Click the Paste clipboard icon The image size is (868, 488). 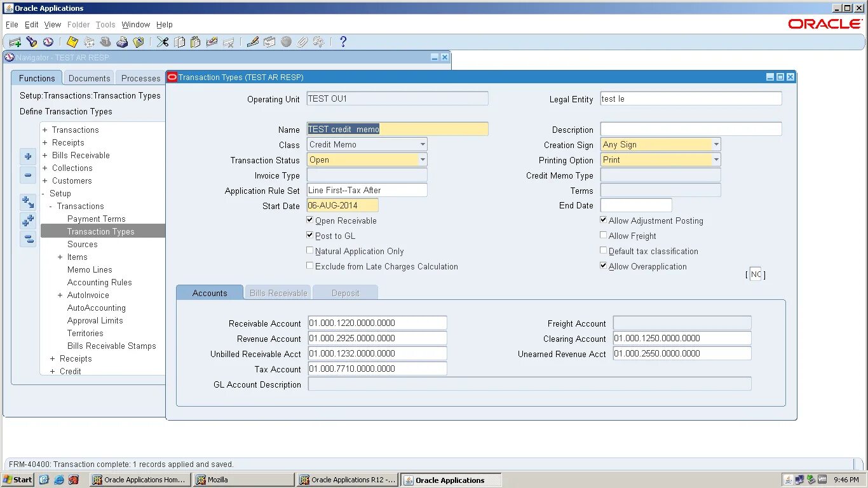[196, 42]
